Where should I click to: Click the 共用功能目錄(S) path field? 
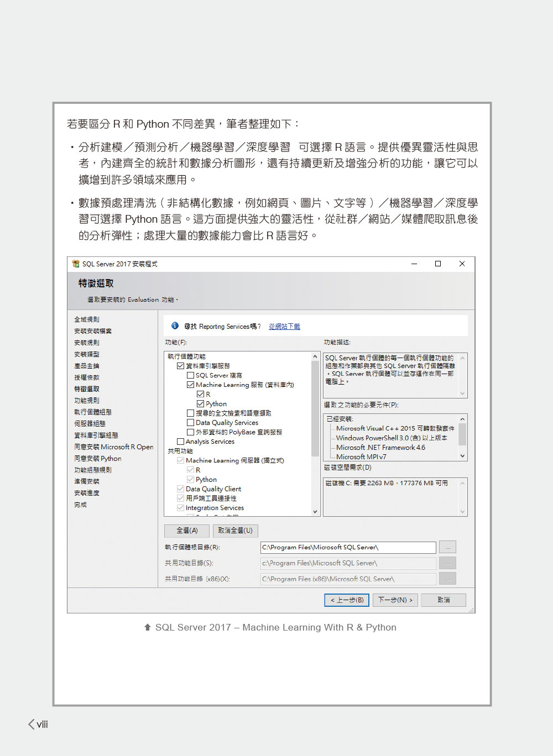point(348,563)
